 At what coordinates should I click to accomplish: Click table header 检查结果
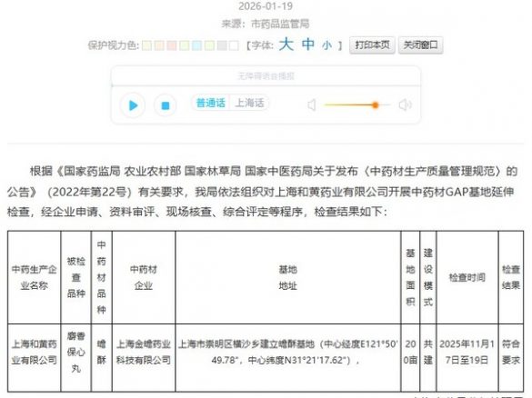(511, 277)
